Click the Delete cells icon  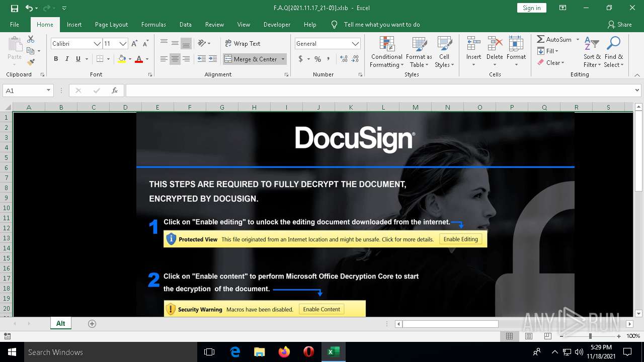coord(495,44)
